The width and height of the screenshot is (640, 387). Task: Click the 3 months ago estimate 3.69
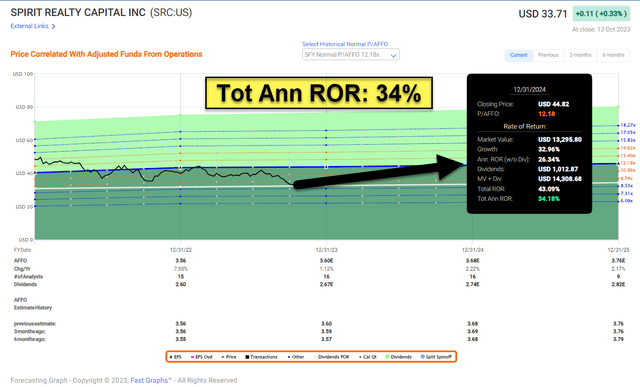pyautogui.click(x=473, y=331)
